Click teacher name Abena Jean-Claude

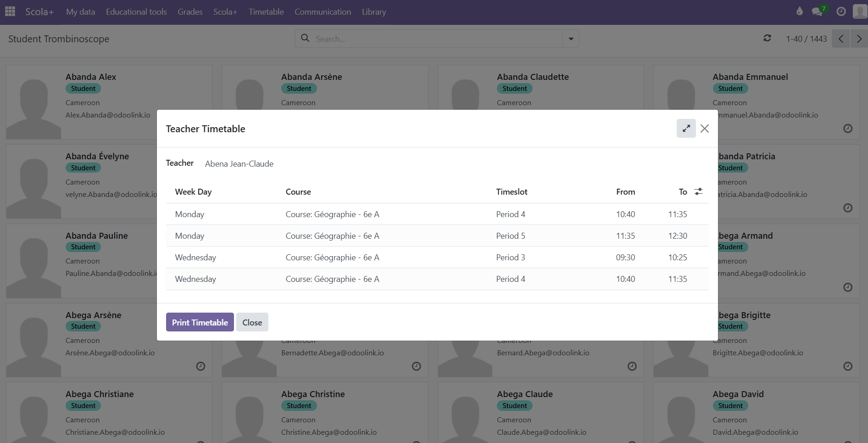pos(239,164)
